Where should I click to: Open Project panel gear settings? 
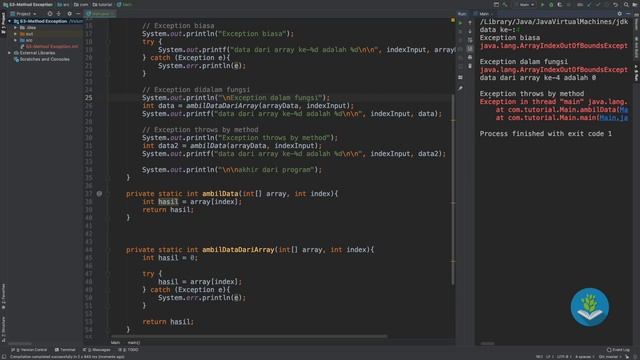click(x=69, y=13)
